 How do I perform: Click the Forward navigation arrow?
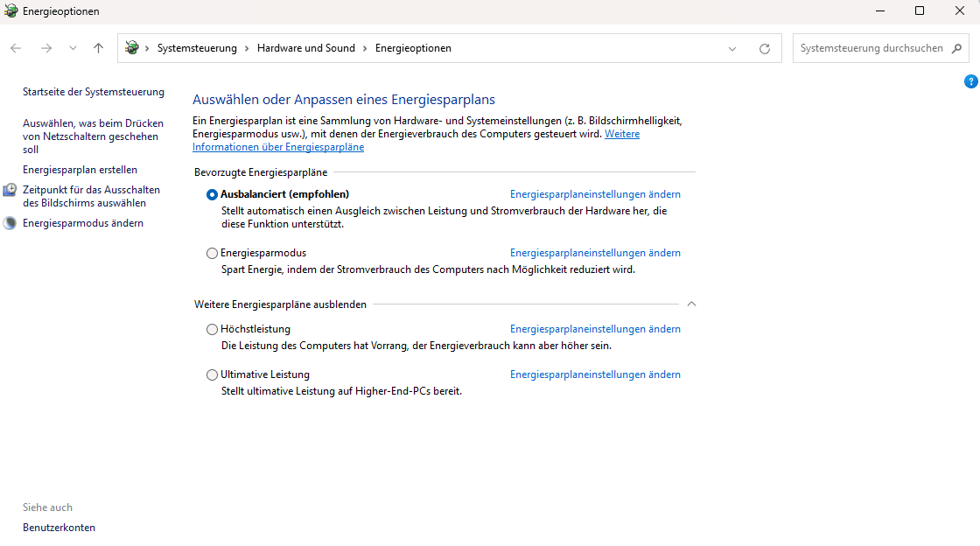tap(46, 48)
